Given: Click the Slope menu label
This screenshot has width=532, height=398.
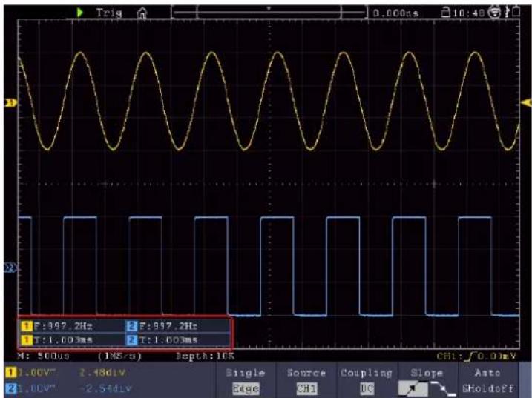Looking at the screenshot, I should [427, 373].
